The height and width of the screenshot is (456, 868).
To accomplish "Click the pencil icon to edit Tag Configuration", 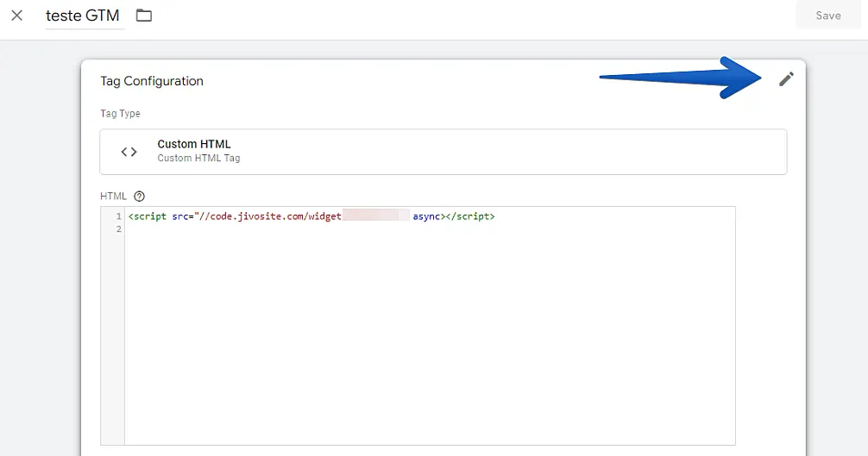I will pos(785,79).
